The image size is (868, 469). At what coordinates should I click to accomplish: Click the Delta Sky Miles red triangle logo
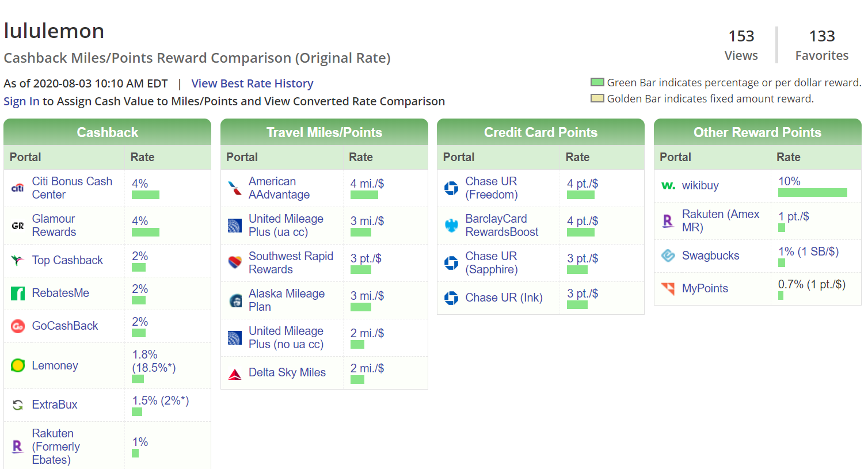(235, 373)
